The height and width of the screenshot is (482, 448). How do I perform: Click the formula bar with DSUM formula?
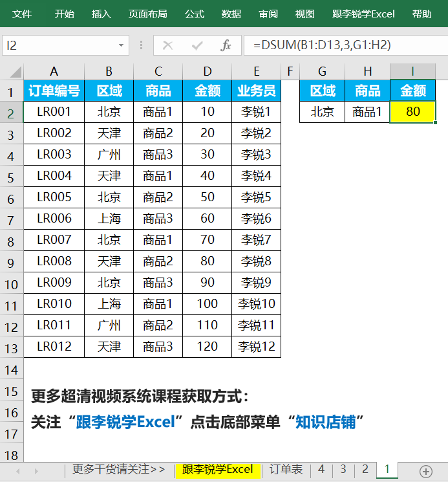pyautogui.click(x=345, y=45)
